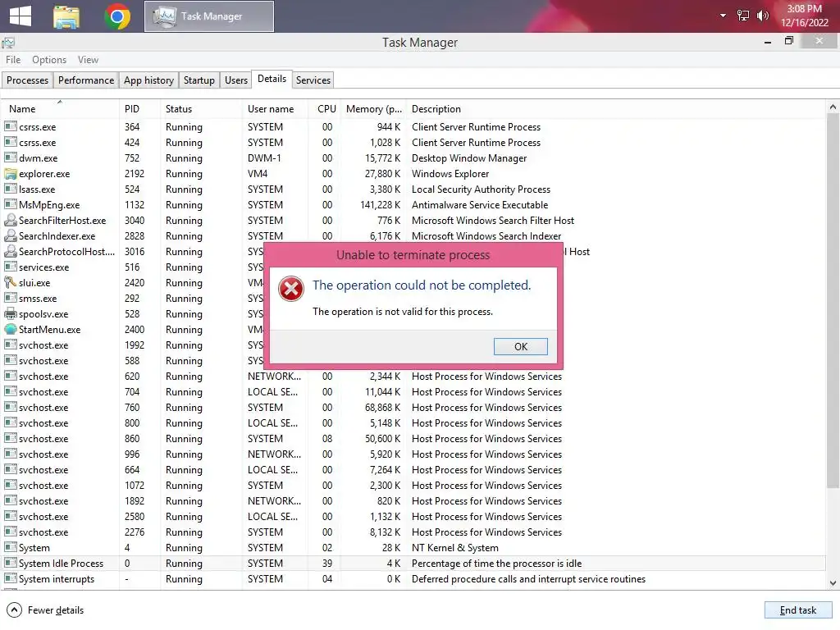Select svchost.exe row with PID 2276
The width and height of the screenshot is (840, 630).
click(413, 532)
